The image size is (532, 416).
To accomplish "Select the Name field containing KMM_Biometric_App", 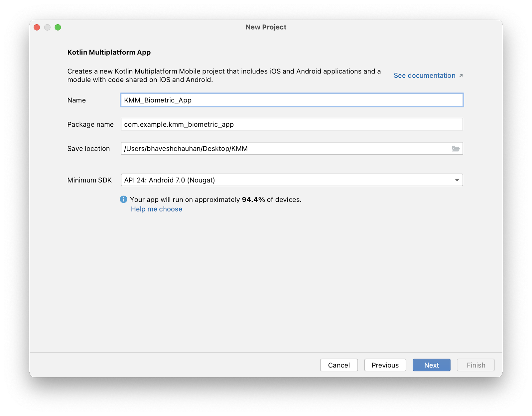I will point(292,100).
